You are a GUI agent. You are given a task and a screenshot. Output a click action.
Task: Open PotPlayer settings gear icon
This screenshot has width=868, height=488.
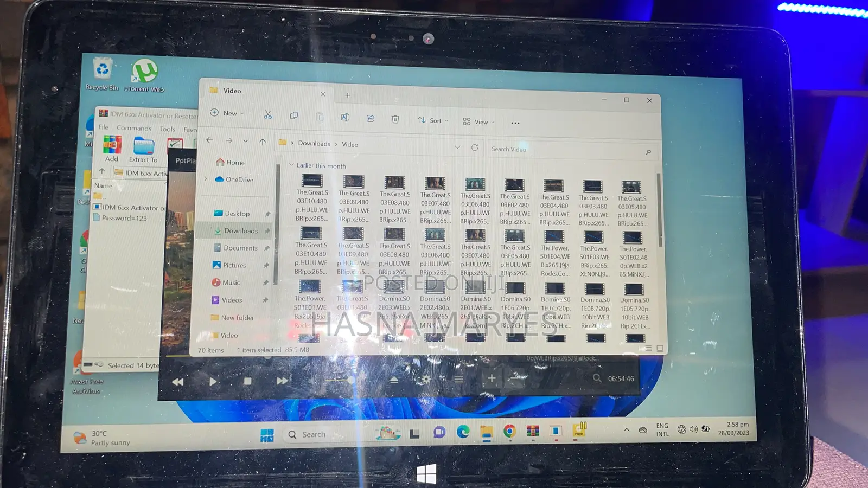tap(427, 379)
